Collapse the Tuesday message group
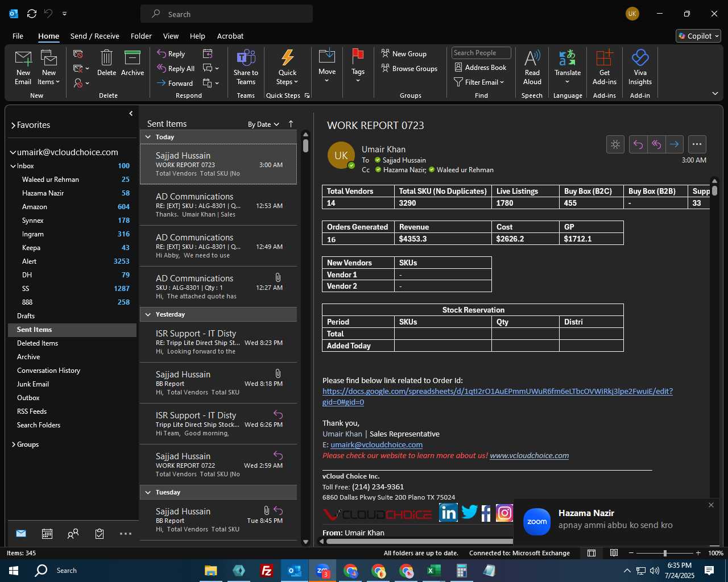Screen dimensions: 728x582 coord(148,492)
